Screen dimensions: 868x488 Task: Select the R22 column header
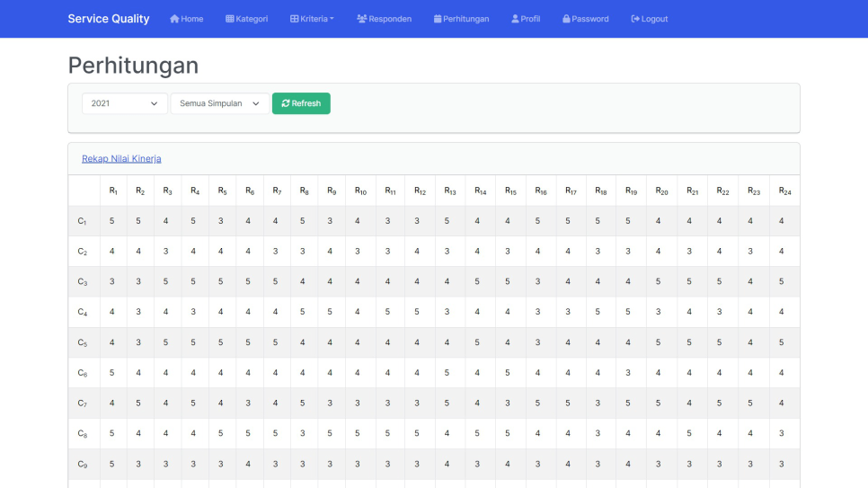point(723,191)
